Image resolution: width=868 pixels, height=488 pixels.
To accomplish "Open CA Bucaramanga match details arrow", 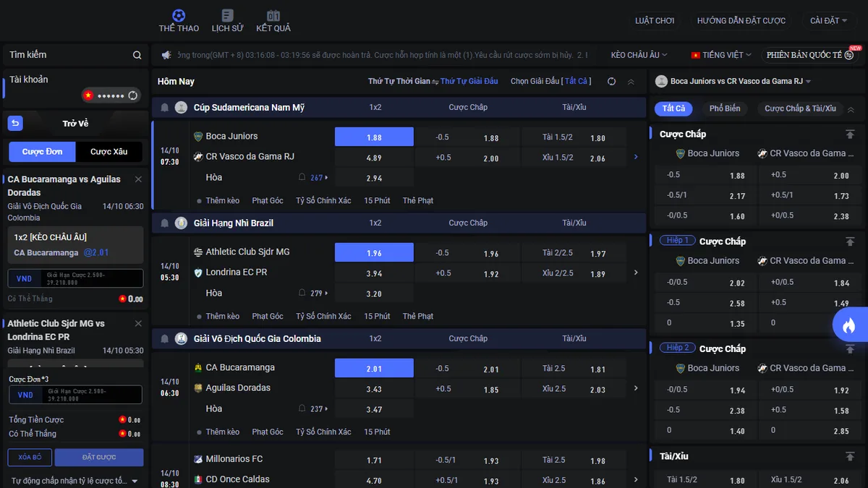I will point(636,388).
